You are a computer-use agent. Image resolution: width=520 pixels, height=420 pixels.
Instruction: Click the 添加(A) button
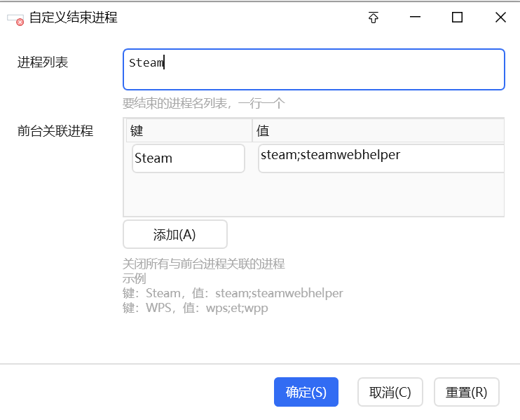pos(175,234)
